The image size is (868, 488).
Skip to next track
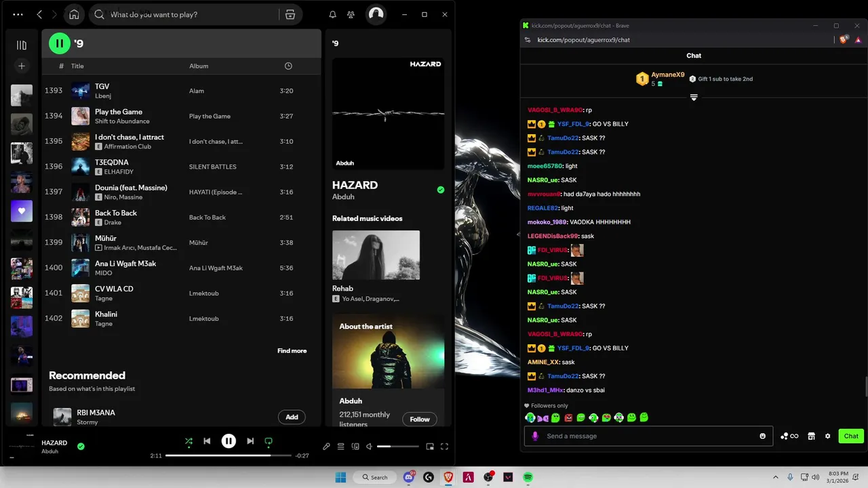pyautogui.click(x=250, y=441)
